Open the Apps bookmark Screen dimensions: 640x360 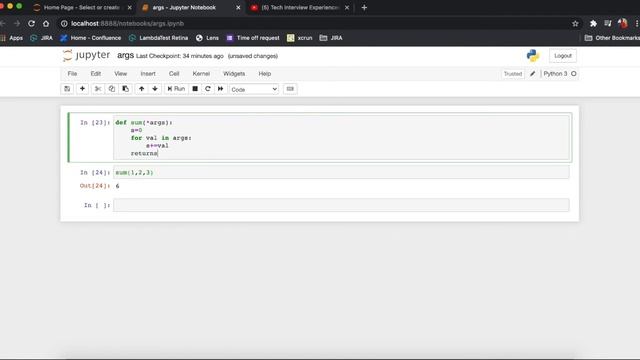pos(12,38)
